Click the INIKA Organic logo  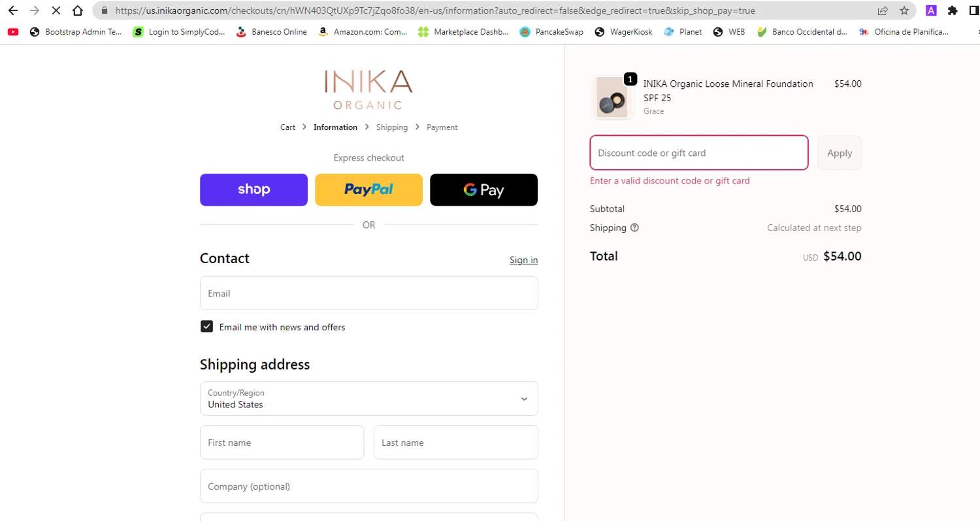[x=368, y=89]
